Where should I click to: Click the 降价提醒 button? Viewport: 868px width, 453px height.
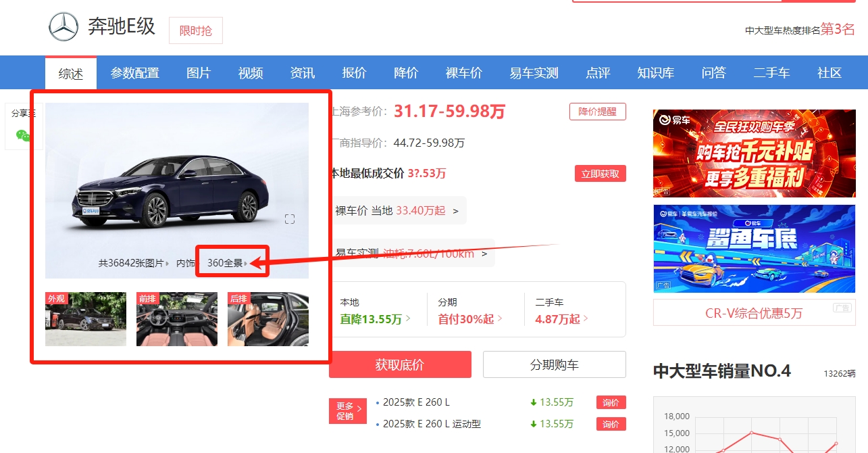pyautogui.click(x=597, y=112)
